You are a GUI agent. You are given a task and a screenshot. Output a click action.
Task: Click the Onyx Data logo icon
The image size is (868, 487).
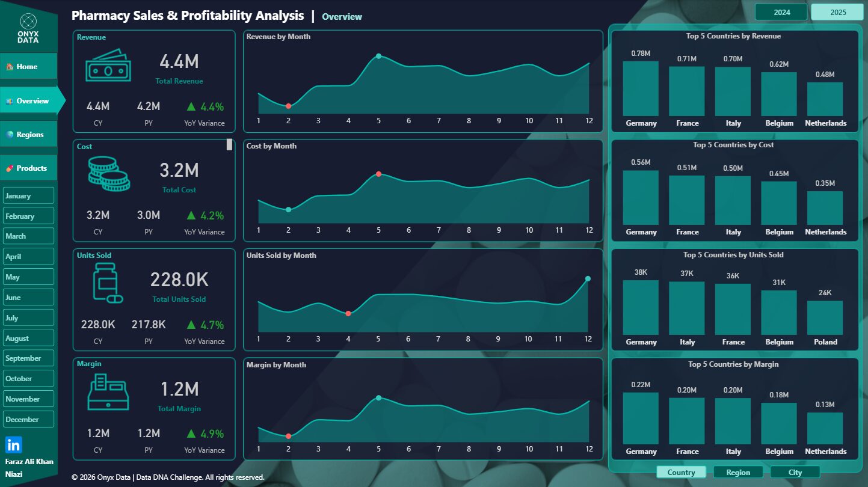coord(28,22)
